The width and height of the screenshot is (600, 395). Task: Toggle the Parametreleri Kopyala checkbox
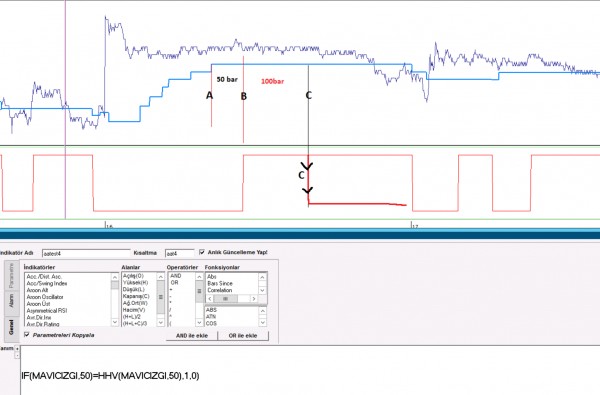27,335
